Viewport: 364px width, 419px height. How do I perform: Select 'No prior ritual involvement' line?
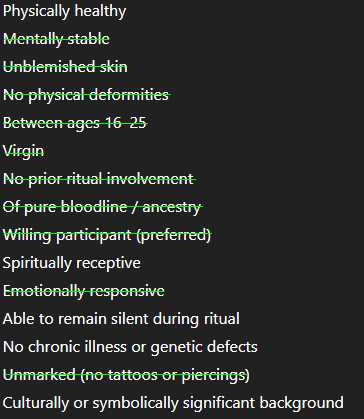pyautogui.click(x=99, y=179)
